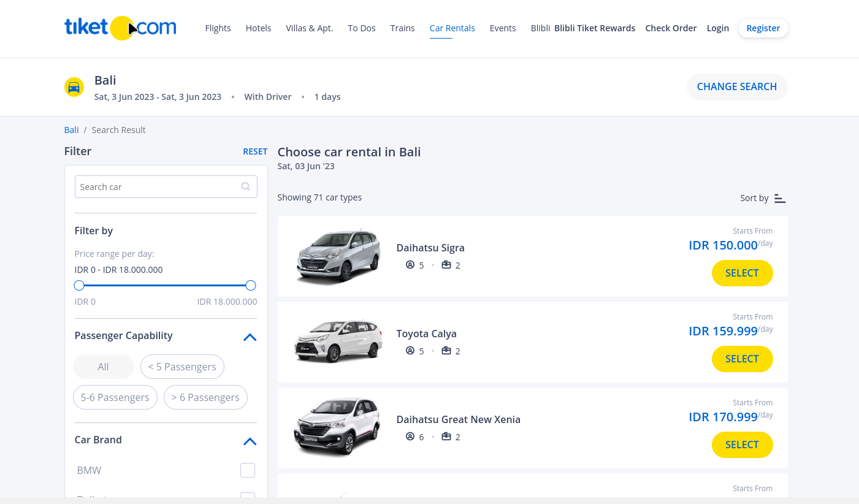859x504 pixels.
Task: Open the Sort by options
Action: 763,198
